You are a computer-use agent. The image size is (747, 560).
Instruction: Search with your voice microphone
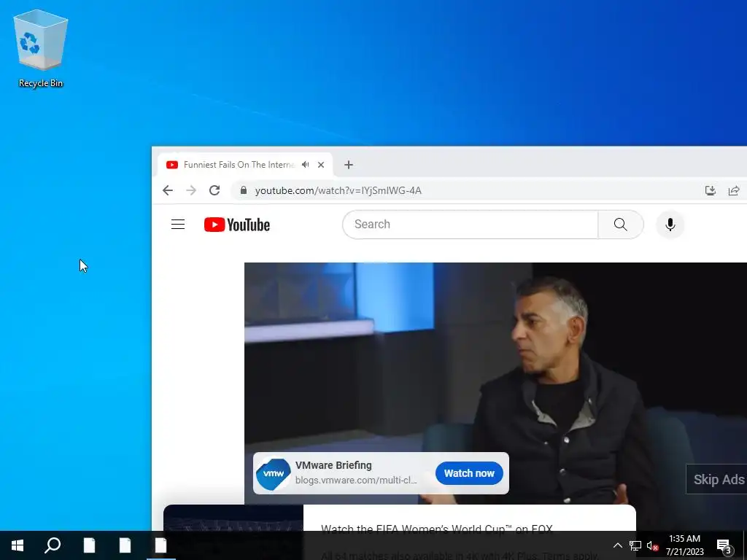[670, 225]
